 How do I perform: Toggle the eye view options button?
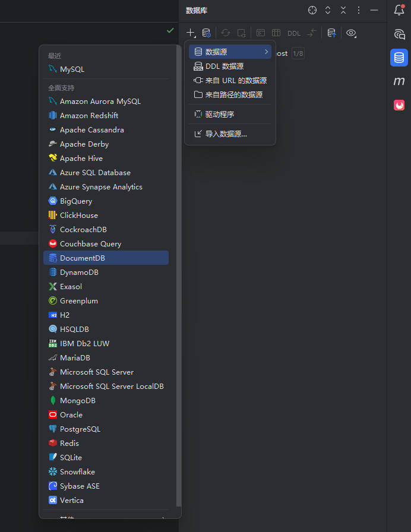(351, 33)
